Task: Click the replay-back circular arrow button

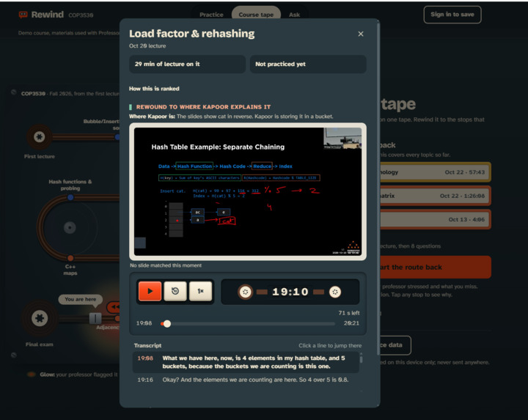Action: tap(175, 291)
